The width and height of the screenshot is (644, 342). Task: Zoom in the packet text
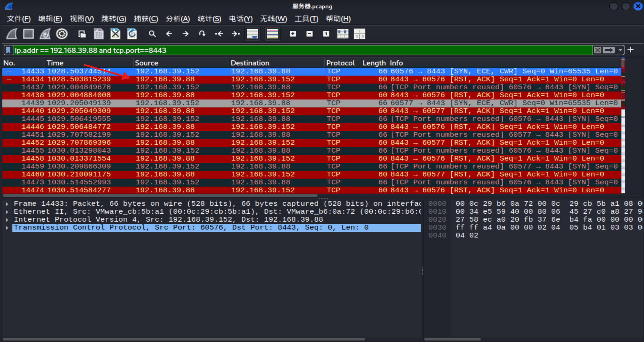click(x=293, y=34)
